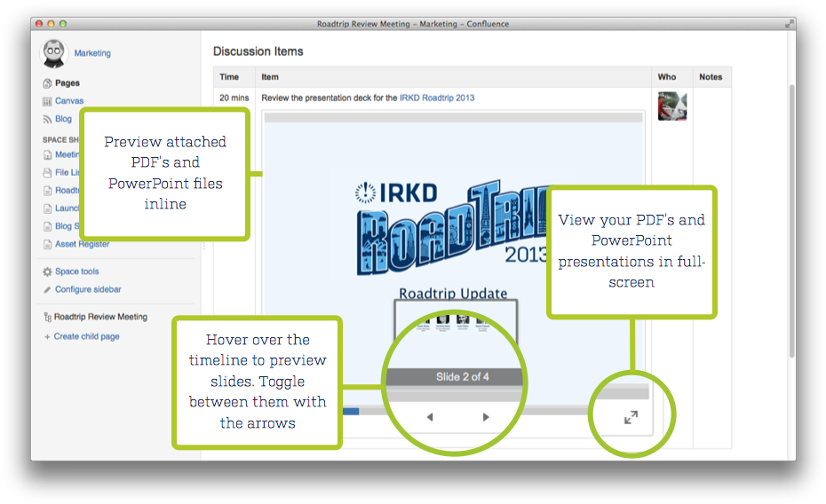Click the Canvas grid icon
This screenshot has height=504, width=826.
47,101
